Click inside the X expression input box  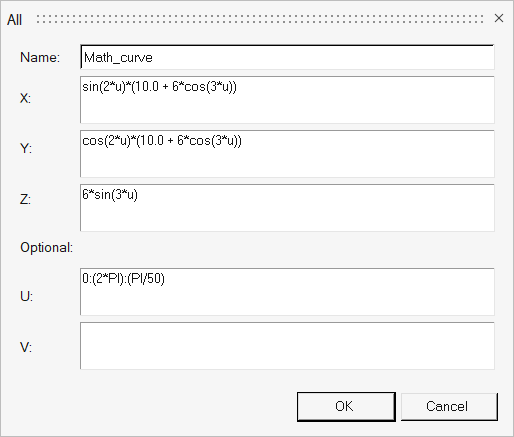287,100
